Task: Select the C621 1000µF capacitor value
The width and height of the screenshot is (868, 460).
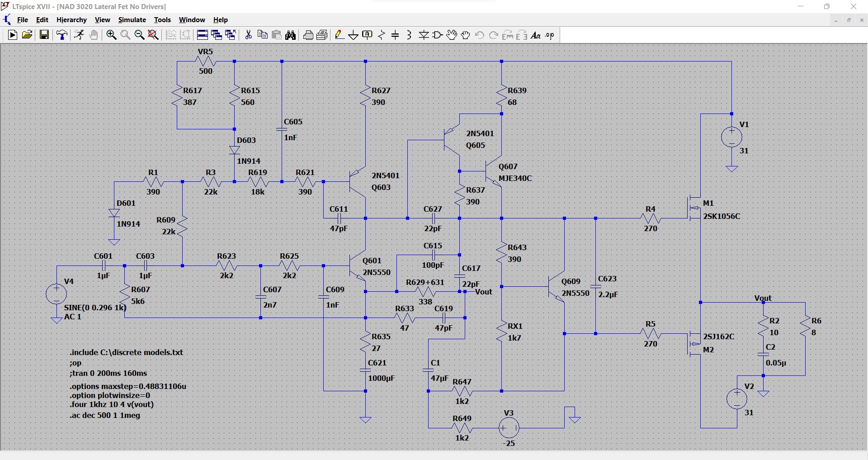Action: pyautogui.click(x=382, y=378)
